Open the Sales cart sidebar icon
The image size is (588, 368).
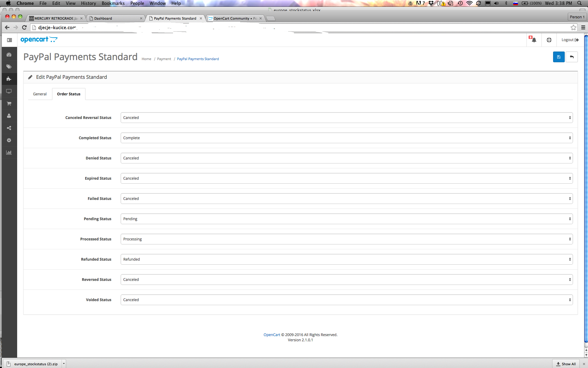point(9,103)
